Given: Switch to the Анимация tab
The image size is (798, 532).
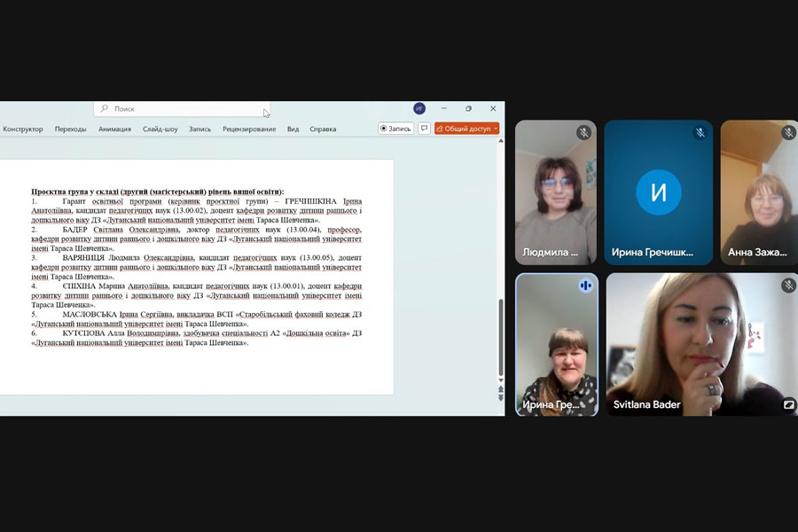Looking at the screenshot, I should pyautogui.click(x=114, y=129).
